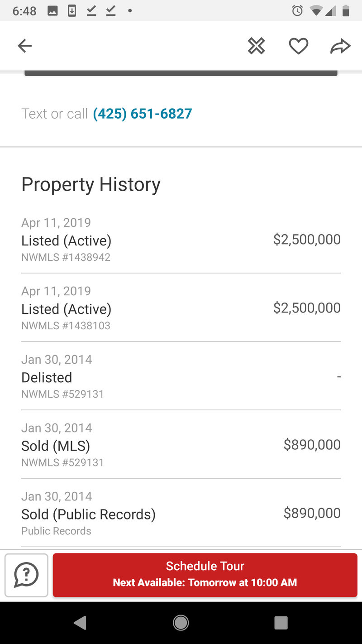
Task: Tap the share arrow icon
Action: coord(340,46)
